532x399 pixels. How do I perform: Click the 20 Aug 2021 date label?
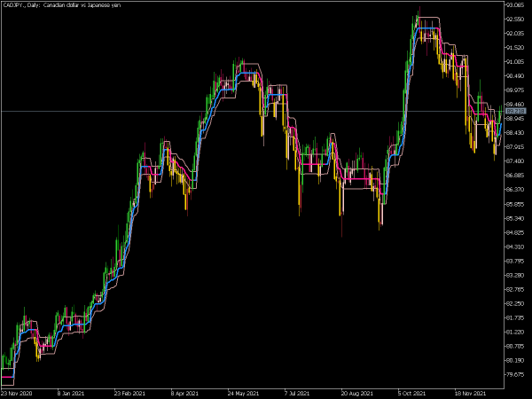(x=356, y=394)
